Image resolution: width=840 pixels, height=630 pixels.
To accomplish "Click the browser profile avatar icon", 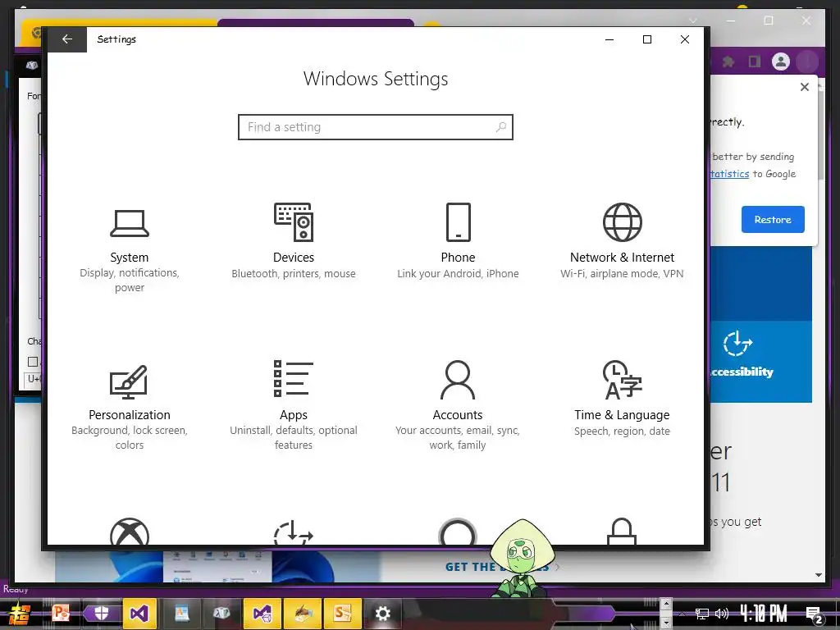I will [781, 62].
